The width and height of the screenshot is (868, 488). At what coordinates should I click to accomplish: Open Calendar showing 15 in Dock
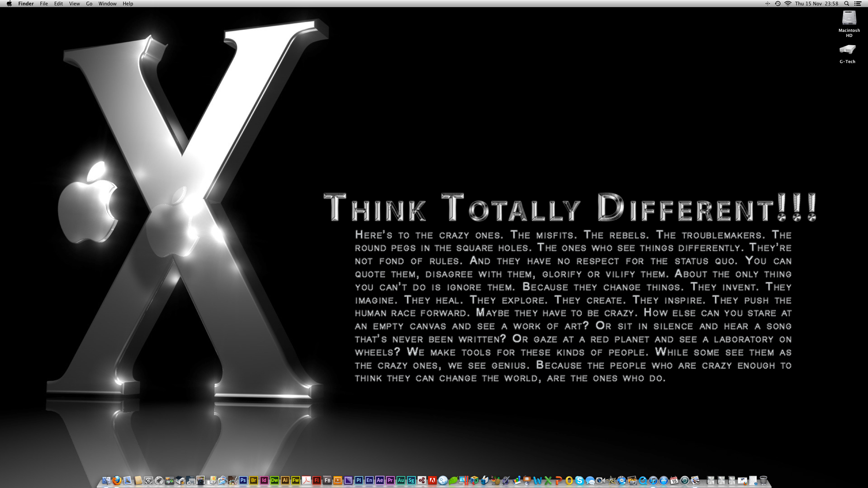(674, 480)
